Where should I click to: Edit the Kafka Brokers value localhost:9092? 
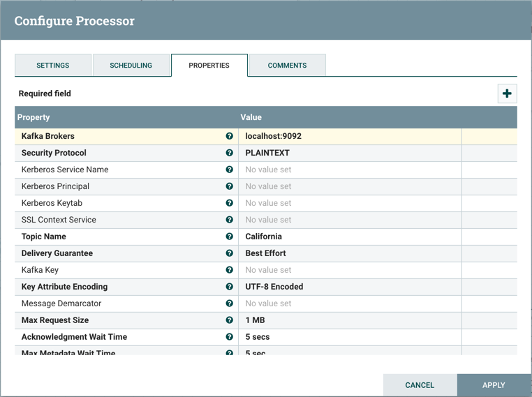[349, 136]
